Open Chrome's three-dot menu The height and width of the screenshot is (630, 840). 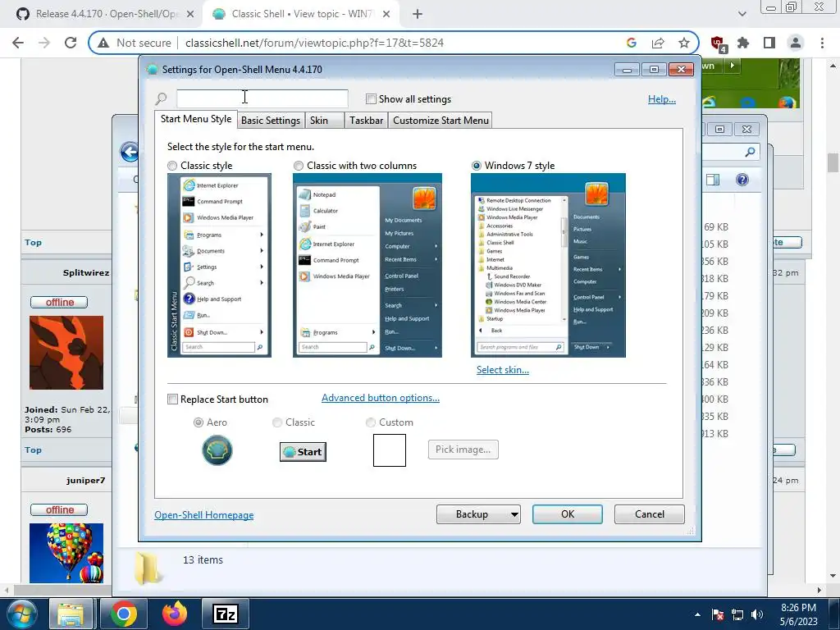click(822, 43)
